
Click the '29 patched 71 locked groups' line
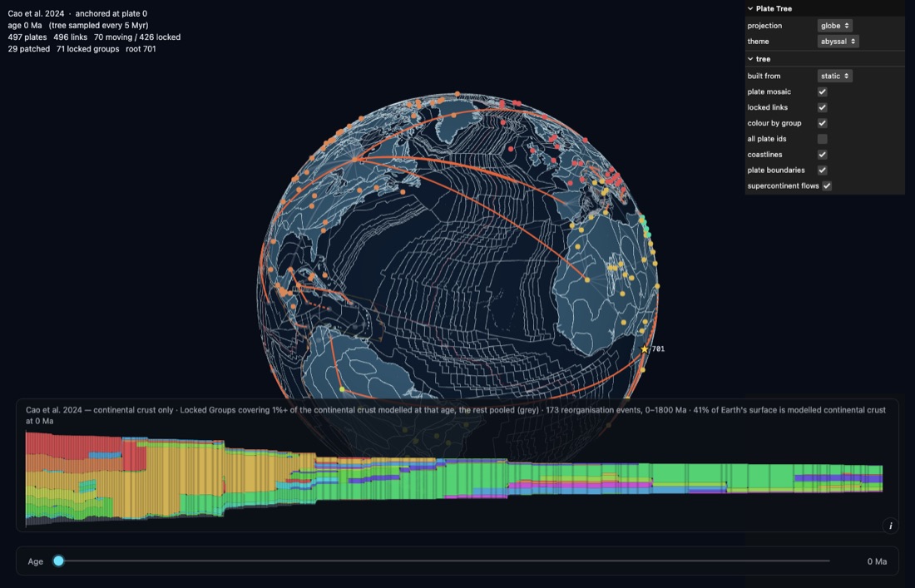click(82, 49)
